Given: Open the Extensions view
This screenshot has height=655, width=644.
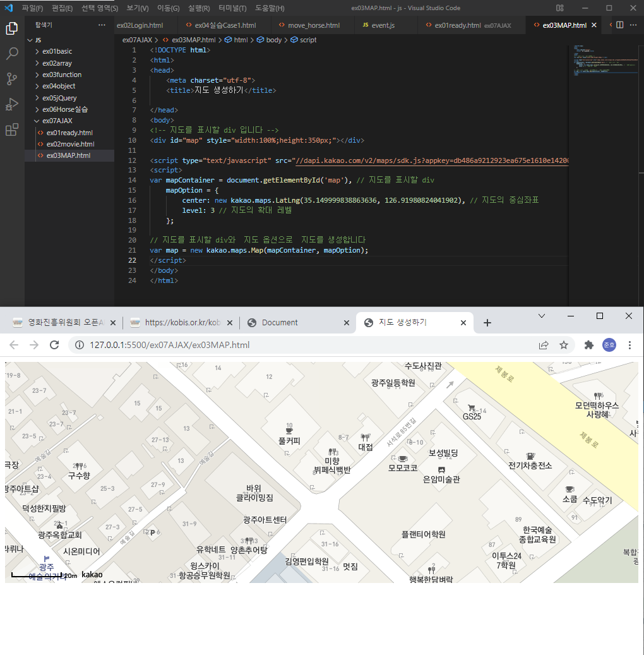Looking at the screenshot, I should coord(12,129).
